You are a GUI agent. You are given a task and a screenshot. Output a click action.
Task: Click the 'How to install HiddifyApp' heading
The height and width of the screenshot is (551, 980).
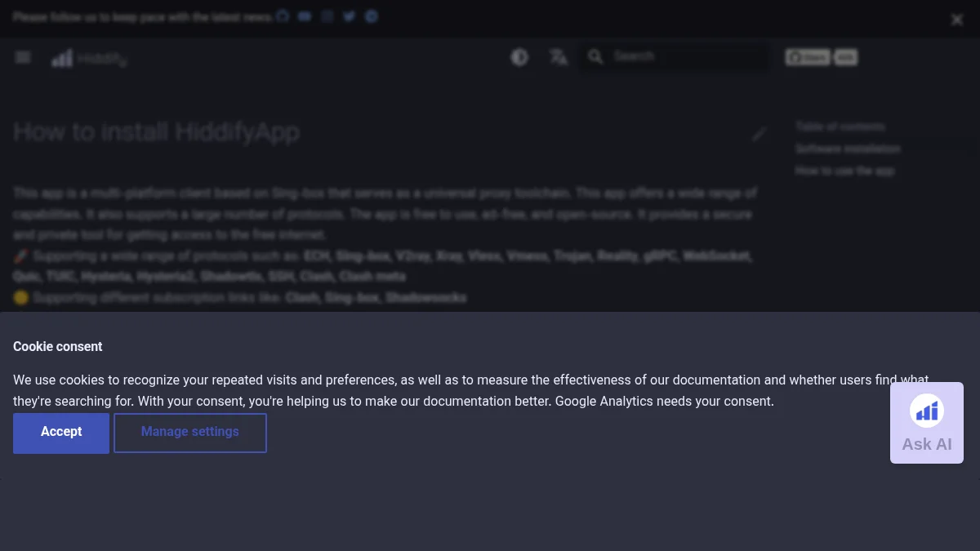[x=156, y=132]
